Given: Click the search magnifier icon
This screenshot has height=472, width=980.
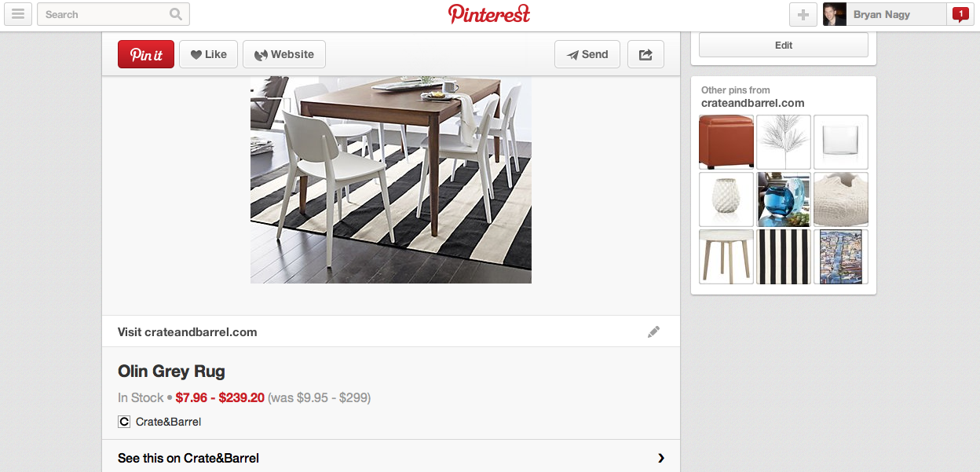Looking at the screenshot, I should tap(176, 14).
